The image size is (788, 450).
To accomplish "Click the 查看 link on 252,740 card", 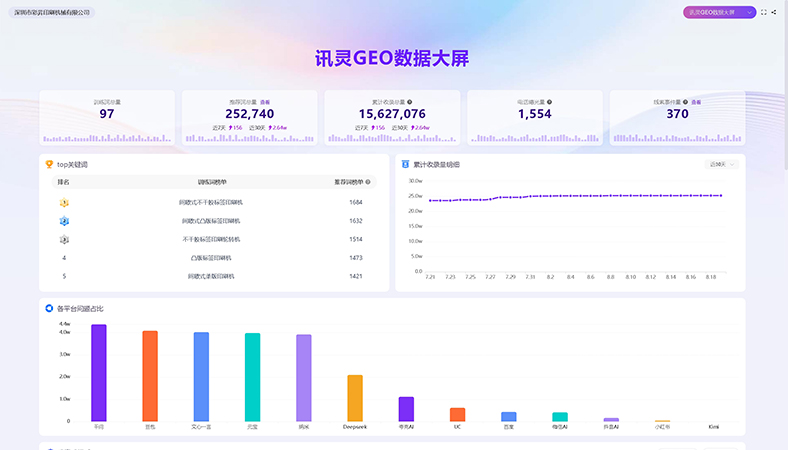I will [265, 102].
